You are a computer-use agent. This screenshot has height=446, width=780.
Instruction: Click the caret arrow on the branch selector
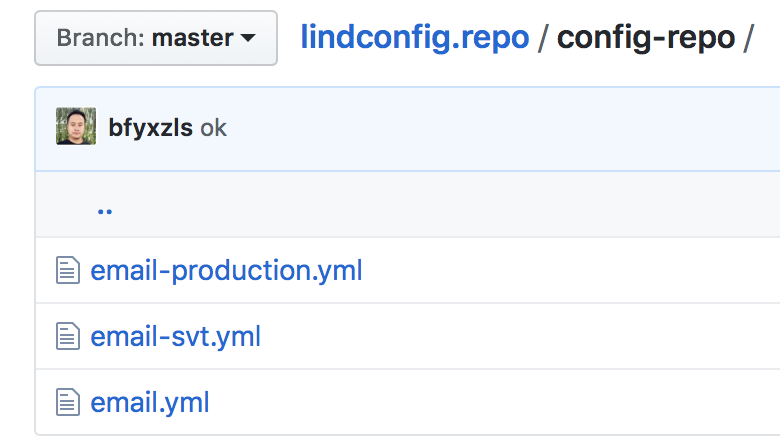(x=248, y=39)
